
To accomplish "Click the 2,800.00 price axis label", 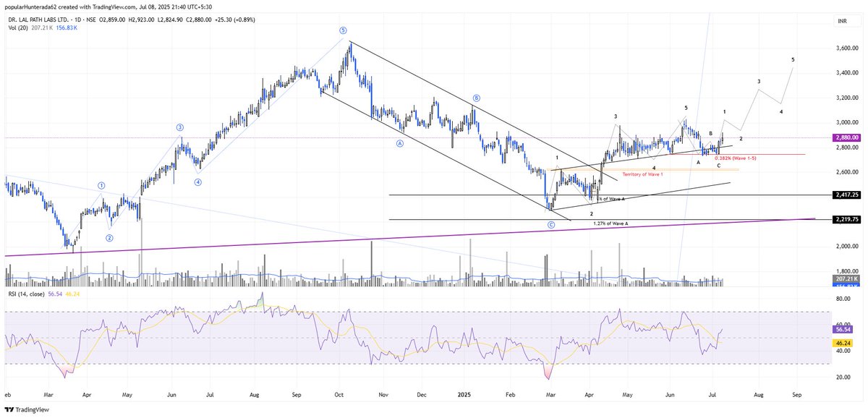I will [x=846, y=148].
